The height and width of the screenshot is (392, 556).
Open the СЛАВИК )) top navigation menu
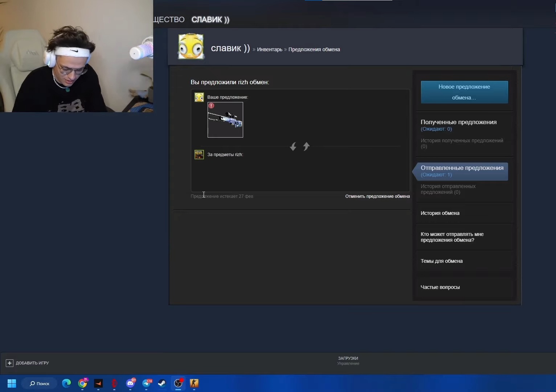point(210,20)
